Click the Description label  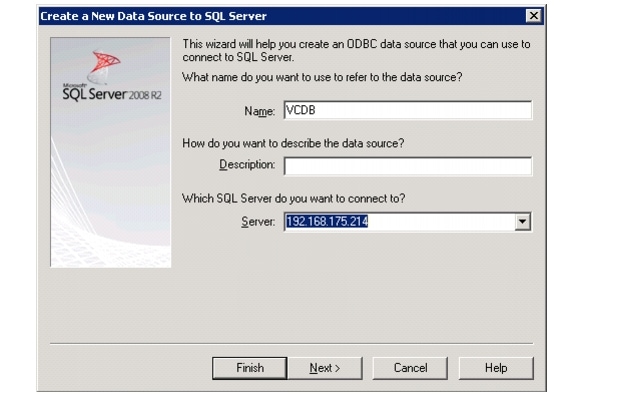click(247, 164)
